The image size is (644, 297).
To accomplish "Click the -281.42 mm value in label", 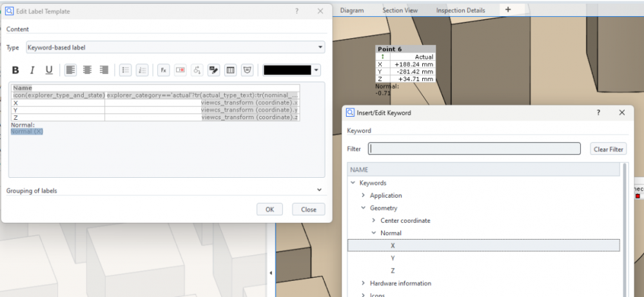I will [x=415, y=72].
